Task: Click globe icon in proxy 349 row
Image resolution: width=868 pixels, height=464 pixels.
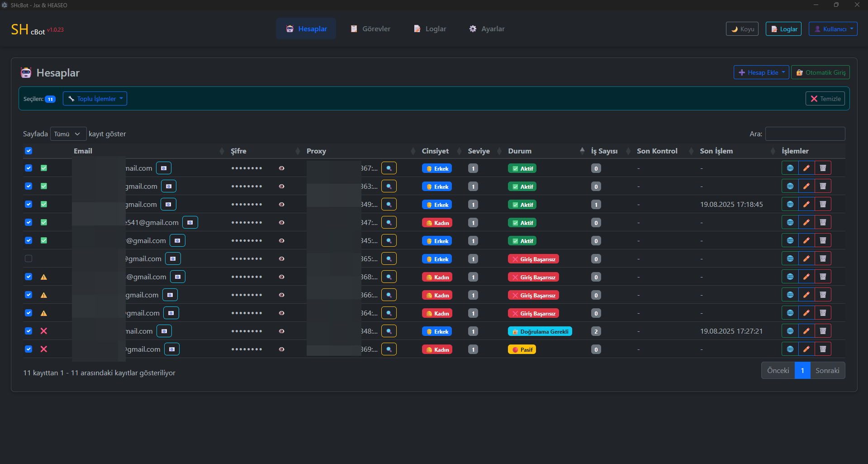Action: click(790, 204)
